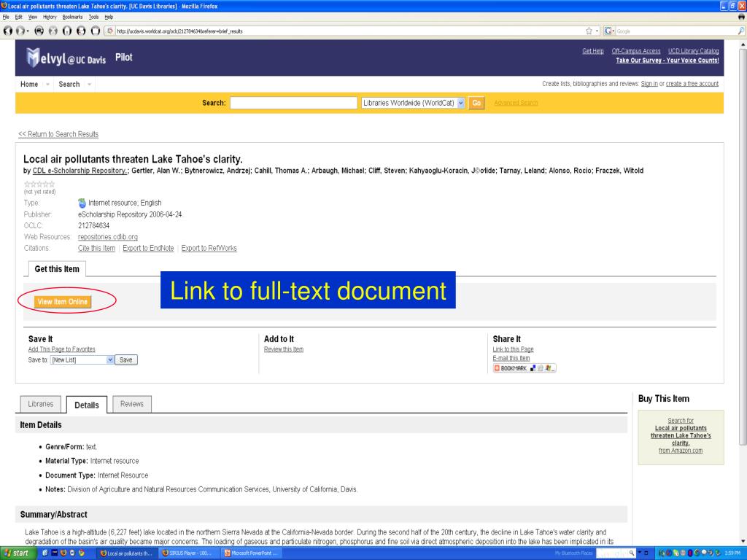
Task: Switch to the SIRIUS Player taskbar item
Action: click(188, 553)
